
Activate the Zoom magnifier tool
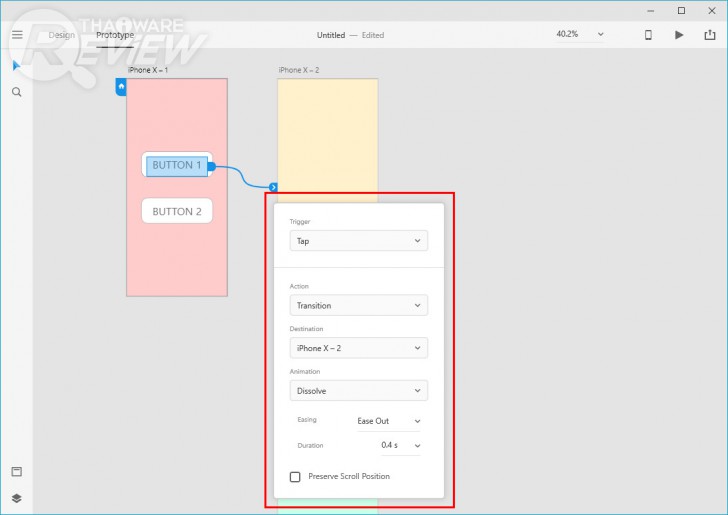[x=17, y=92]
